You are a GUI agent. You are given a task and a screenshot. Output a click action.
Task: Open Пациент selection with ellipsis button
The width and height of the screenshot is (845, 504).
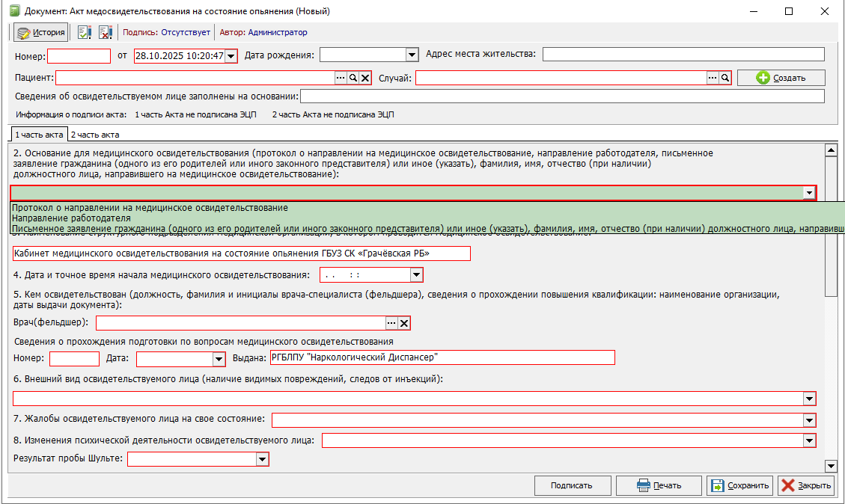341,78
